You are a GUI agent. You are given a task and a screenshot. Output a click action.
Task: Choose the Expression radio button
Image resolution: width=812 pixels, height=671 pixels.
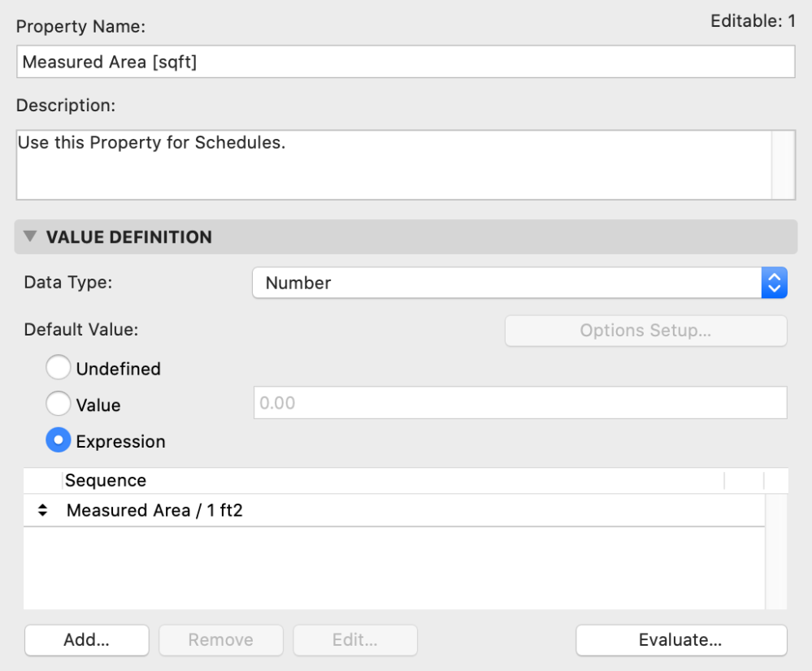click(x=59, y=441)
